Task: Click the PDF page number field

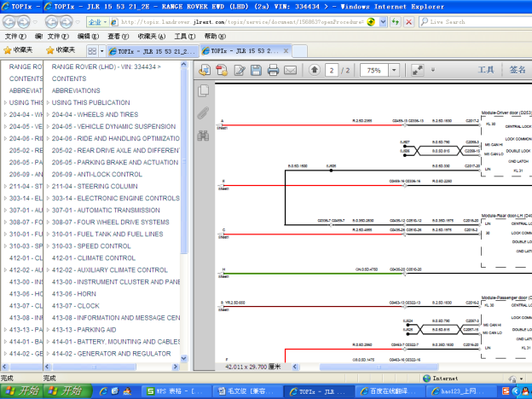Action: click(x=332, y=70)
